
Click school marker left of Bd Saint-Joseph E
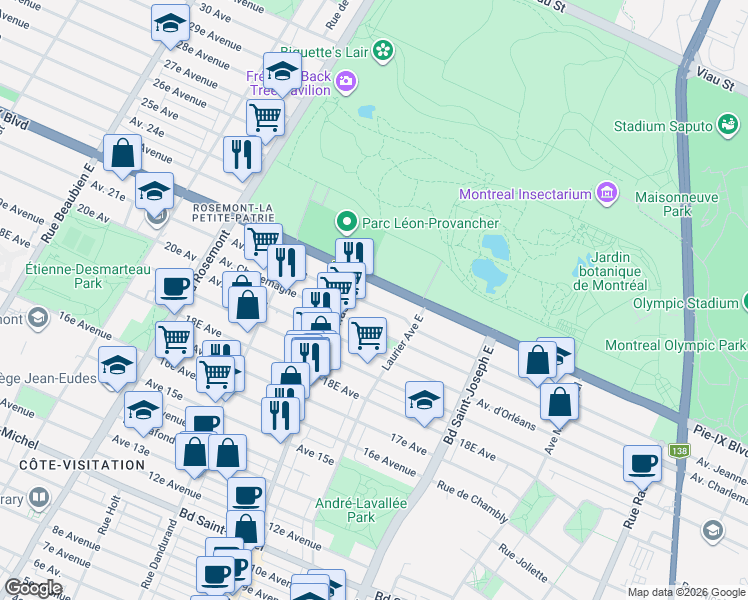point(424,400)
